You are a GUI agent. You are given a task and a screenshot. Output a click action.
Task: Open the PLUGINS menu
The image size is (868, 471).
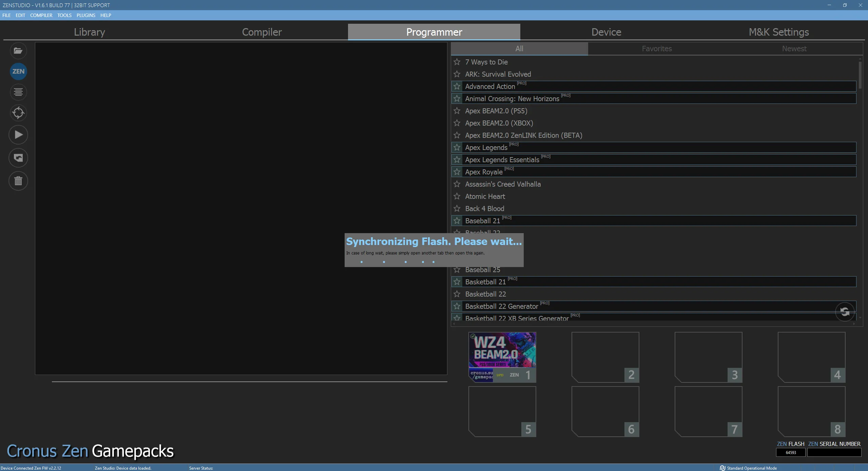tap(86, 15)
